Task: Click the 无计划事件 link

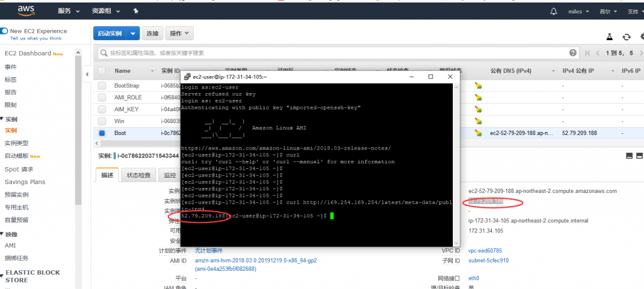Action: click(209, 251)
